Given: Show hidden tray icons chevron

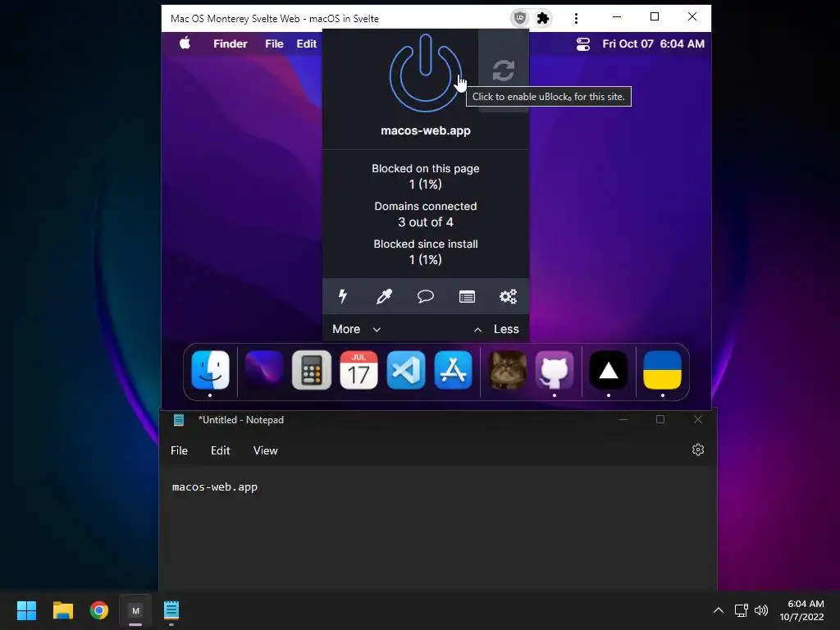Looking at the screenshot, I should pyautogui.click(x=719, y=610).
